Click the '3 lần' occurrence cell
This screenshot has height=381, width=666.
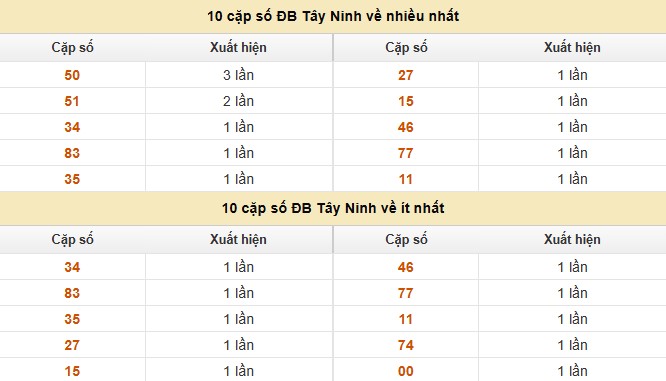[238, 75]
